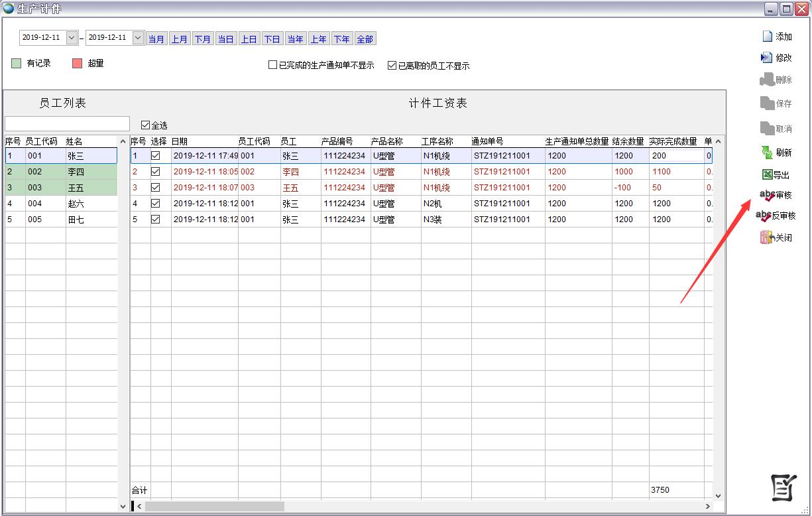Click the red 超量 color swatch

(x=77, y=64)
